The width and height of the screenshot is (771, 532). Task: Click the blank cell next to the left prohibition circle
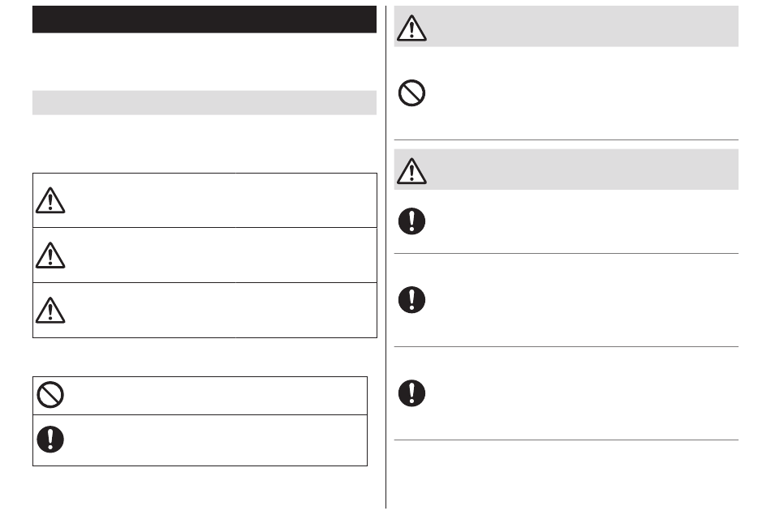217,396
